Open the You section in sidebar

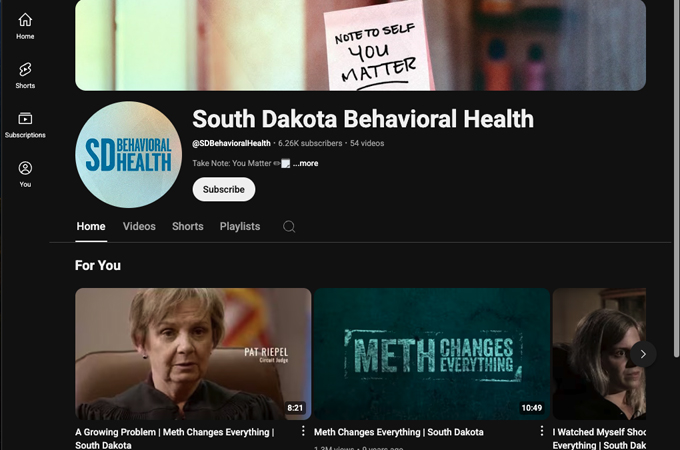(25, 174)
